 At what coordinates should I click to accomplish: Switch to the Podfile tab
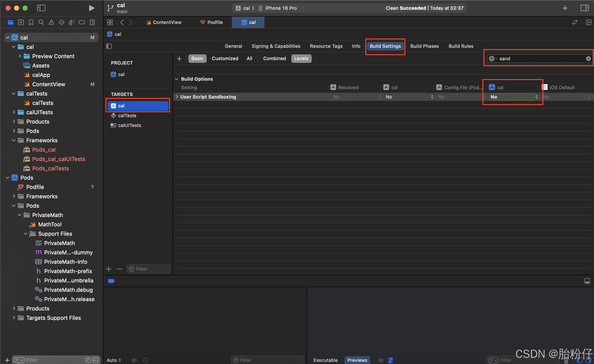pos(211,22)
